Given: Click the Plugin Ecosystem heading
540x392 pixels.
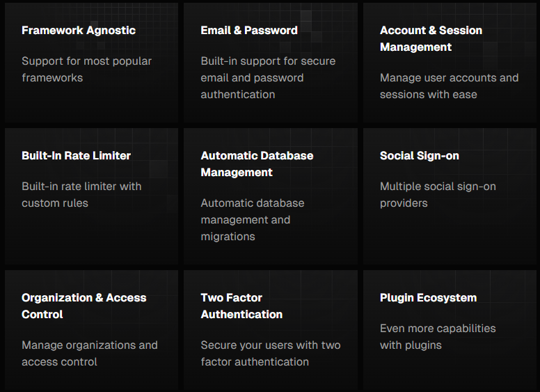Looking at the screenshot, I should 428,297.
